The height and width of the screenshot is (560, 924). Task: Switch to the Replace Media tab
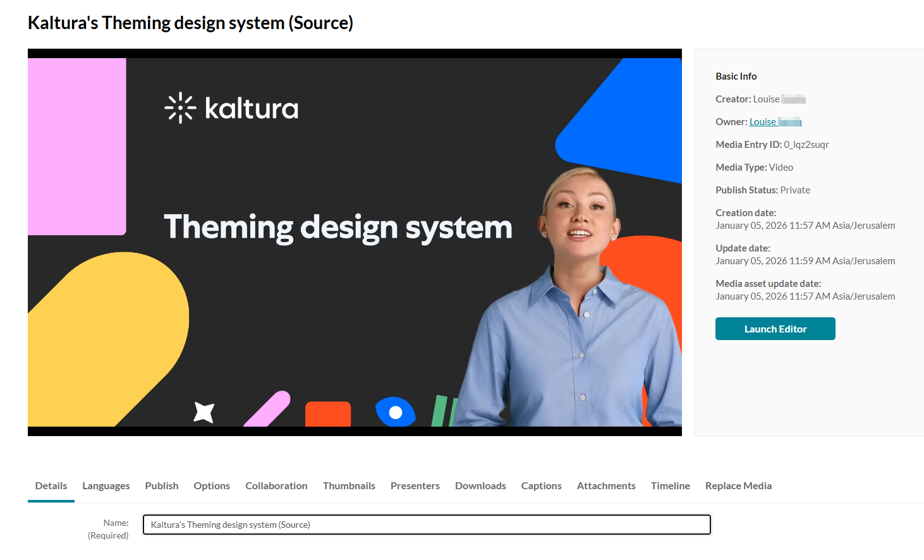click(x=738, y=485)
